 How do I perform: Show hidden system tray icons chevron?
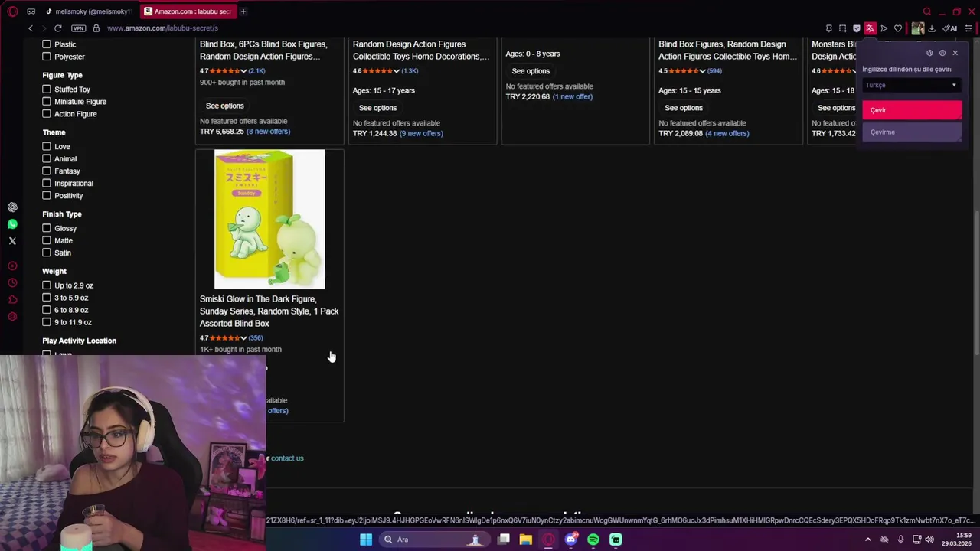pyautogui.click(x=867, y=540)
